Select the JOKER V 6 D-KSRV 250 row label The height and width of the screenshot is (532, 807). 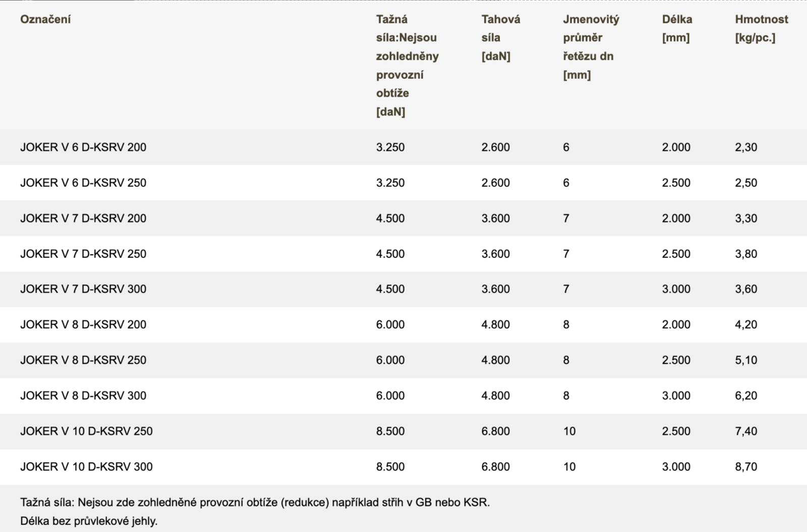coord(83,183)
